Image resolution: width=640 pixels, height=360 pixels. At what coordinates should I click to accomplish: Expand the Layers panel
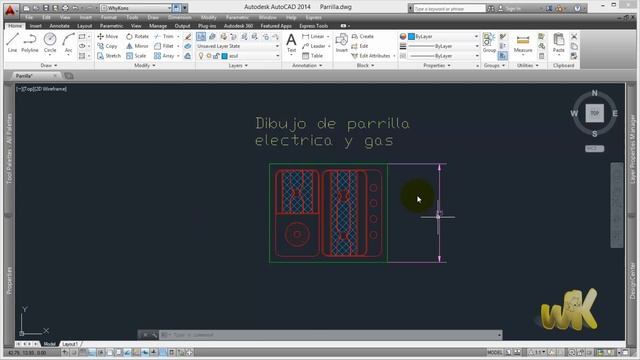point(238,65)
